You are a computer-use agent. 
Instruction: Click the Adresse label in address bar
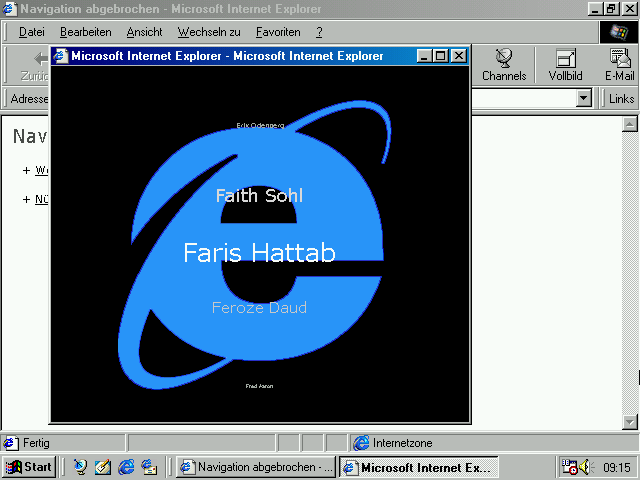coord(29,99)
